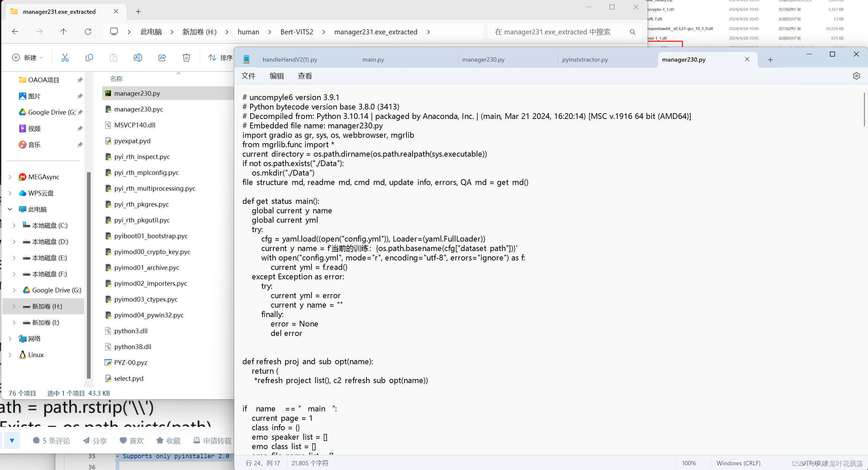This screenshot has height=470, width=868.
Task: Refresh the Explorer folder view
Action: click(88, 32)
